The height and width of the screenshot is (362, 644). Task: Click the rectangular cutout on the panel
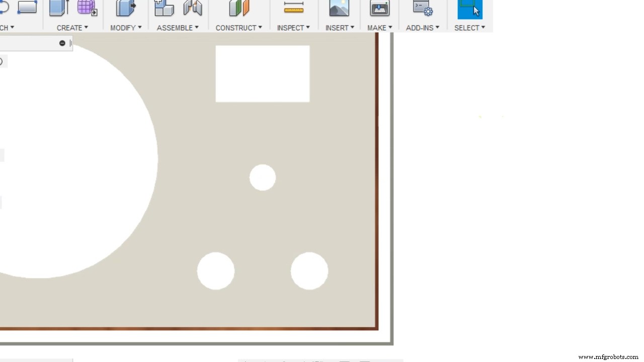(263, 74)
